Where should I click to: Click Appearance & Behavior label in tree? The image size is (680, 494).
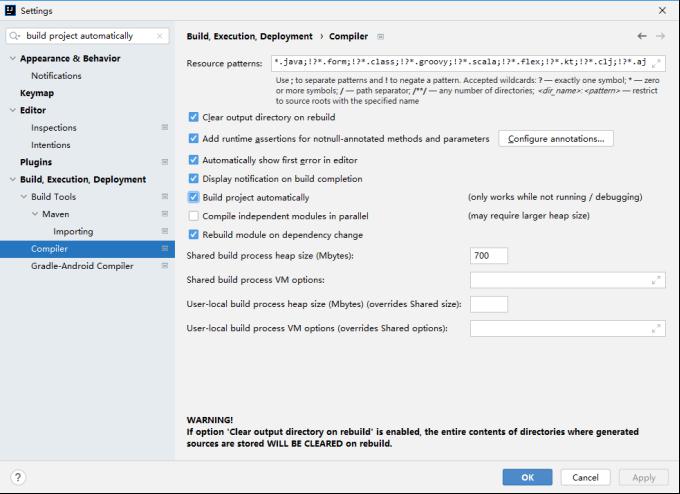[70, 59]
